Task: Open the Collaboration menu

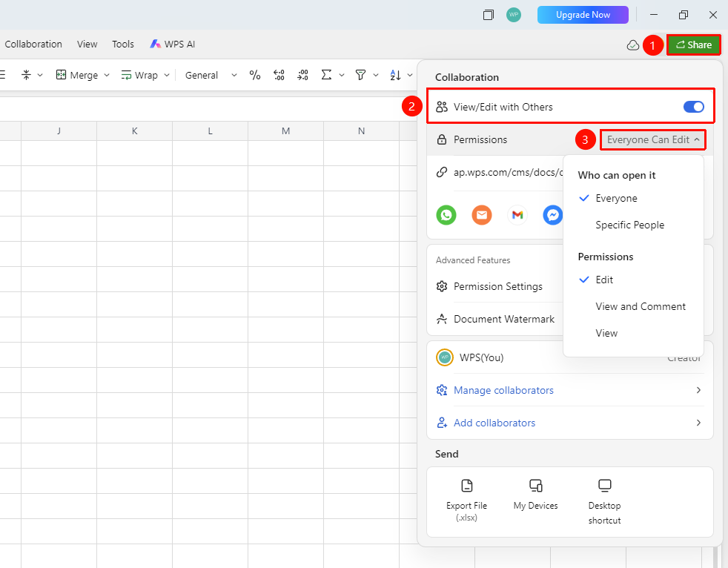Action: 33,44
